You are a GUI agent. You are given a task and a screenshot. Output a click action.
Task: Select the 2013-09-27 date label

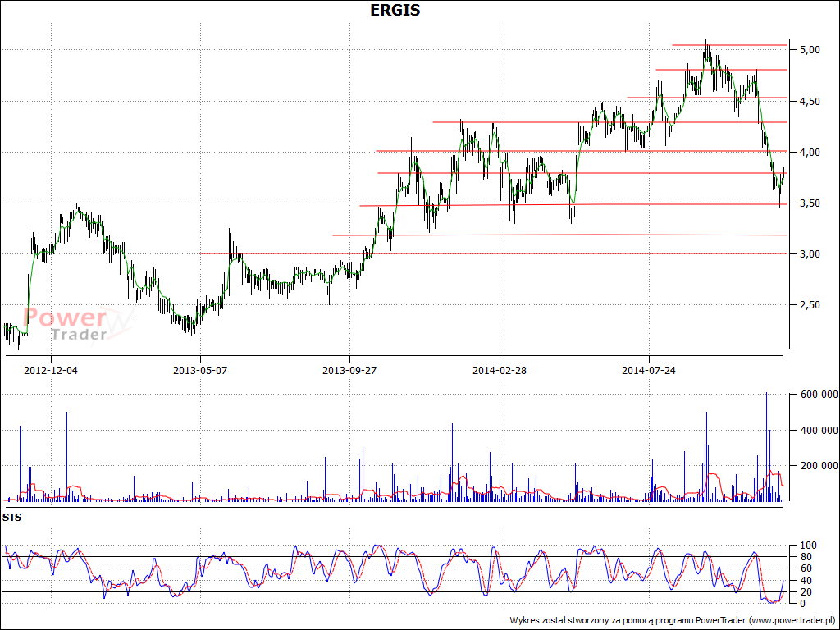(349, 371)
